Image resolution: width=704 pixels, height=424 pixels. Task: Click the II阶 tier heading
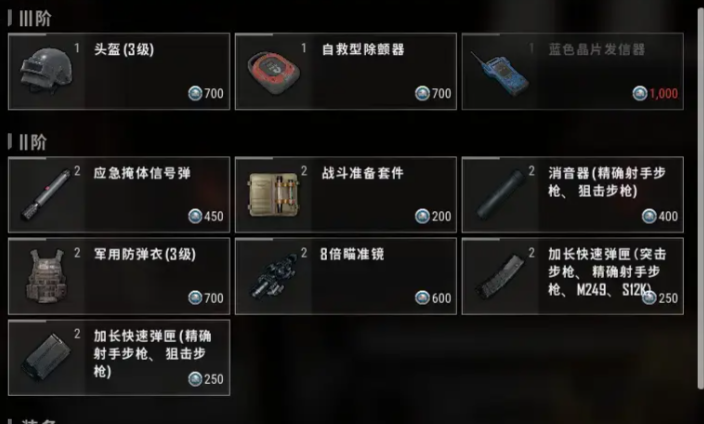coord(27,142)
